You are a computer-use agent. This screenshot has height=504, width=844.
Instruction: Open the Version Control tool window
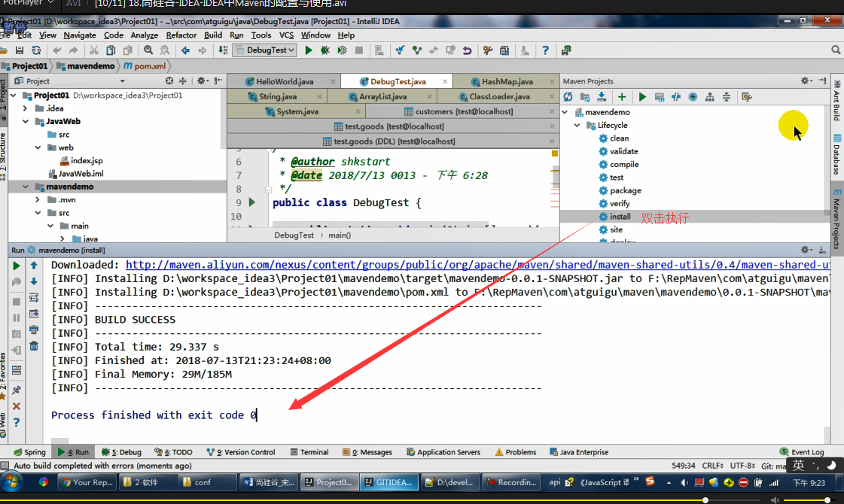coord(241,452)
